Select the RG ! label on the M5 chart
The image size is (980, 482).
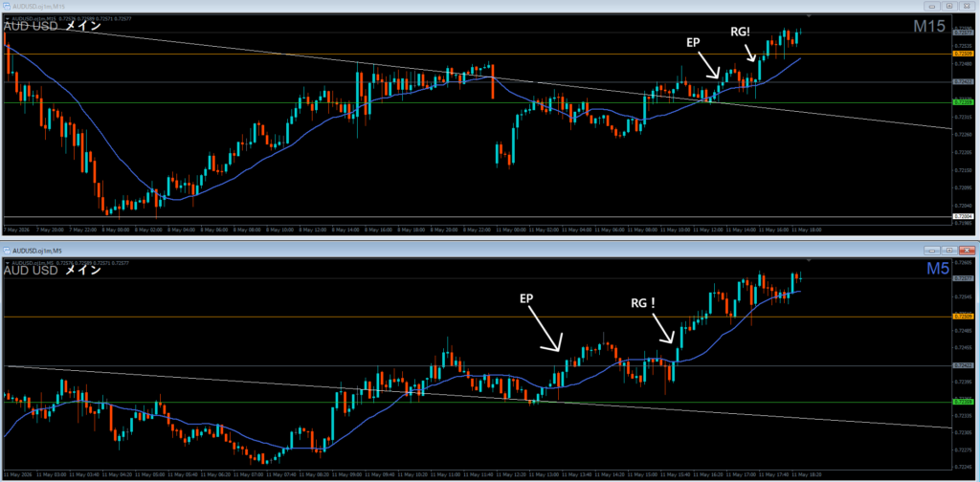click(x=643, y=303)
